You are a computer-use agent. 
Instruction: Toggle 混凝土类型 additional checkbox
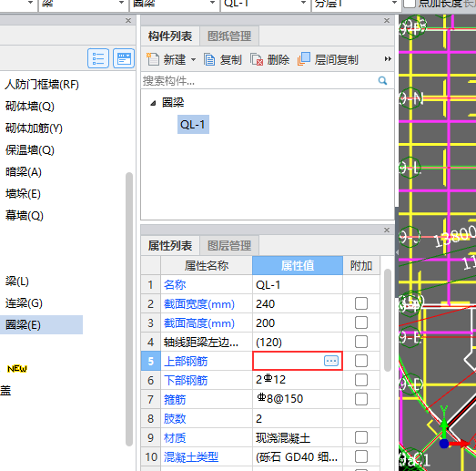point(361,456)
